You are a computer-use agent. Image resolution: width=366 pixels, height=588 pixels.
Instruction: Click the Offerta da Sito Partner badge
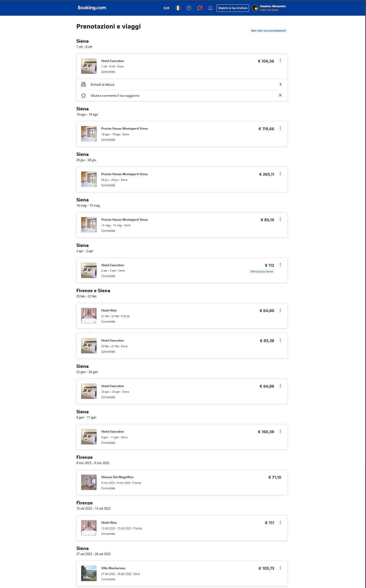click(x=262, y=272)
